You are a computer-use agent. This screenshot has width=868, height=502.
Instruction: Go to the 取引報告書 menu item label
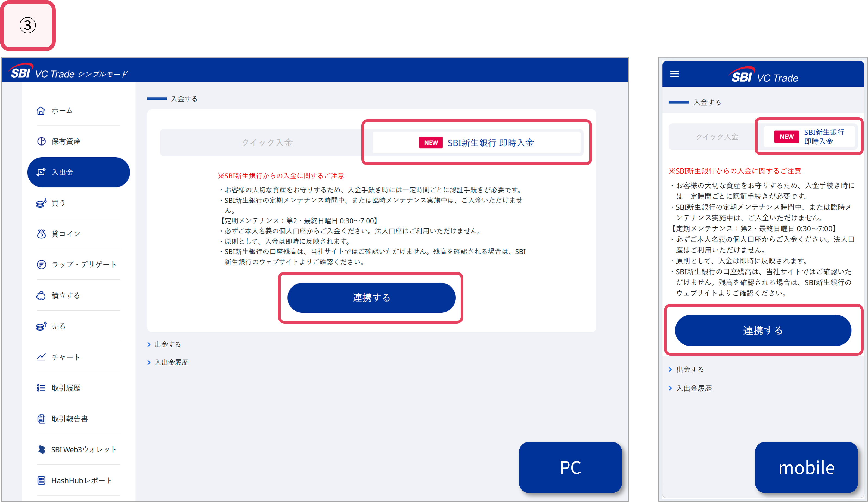click(70, 419)
